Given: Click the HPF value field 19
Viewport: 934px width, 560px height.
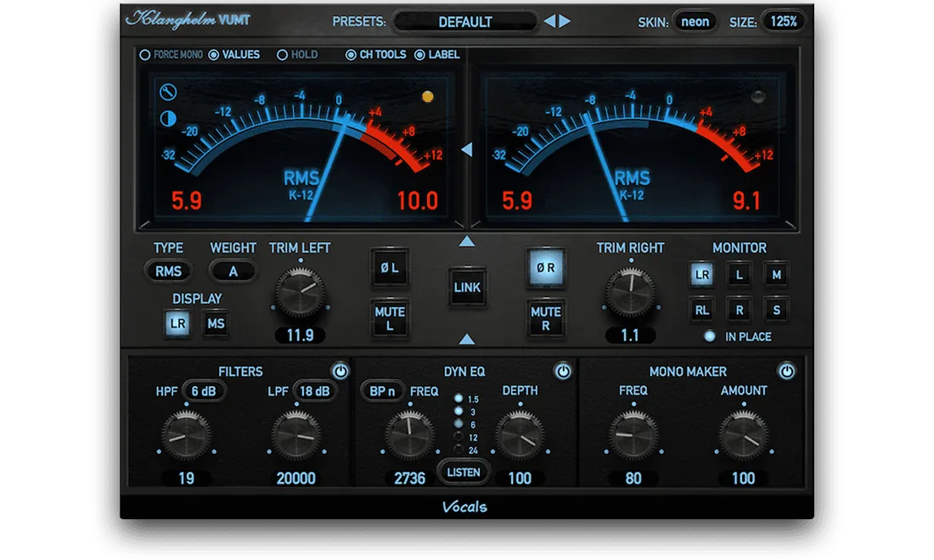Looking at the screenshot, I should click(187, 478).
